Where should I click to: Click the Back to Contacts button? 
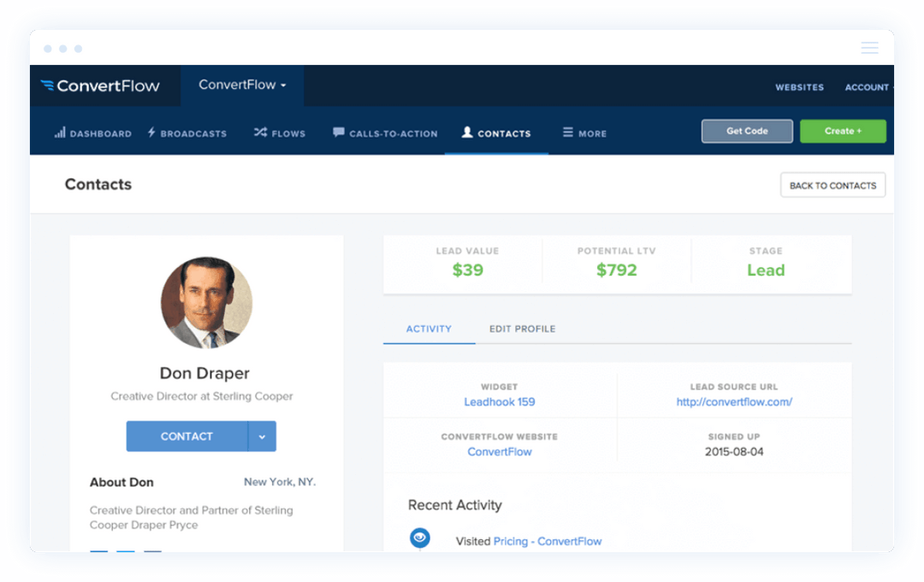pyautogui.click(x=832, y=185)
